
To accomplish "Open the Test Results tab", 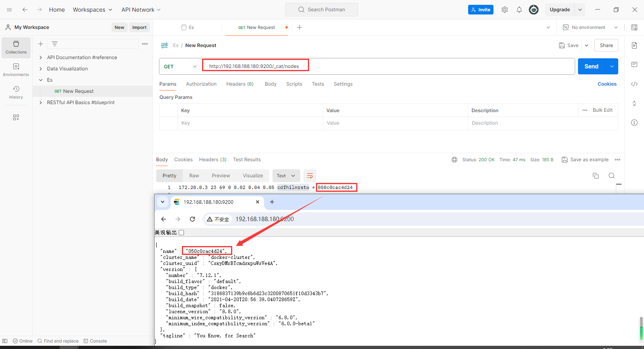I will [x=247, y=160].
